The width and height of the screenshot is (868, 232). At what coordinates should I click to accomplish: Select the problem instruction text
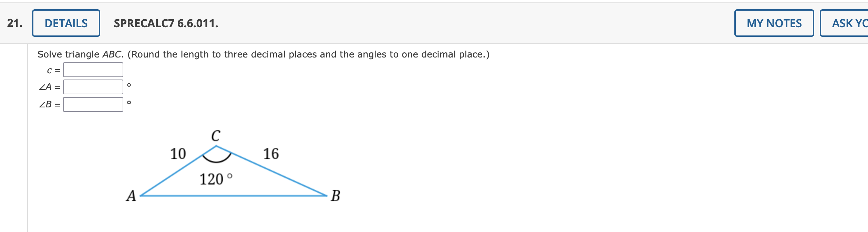tap(263, 54)
